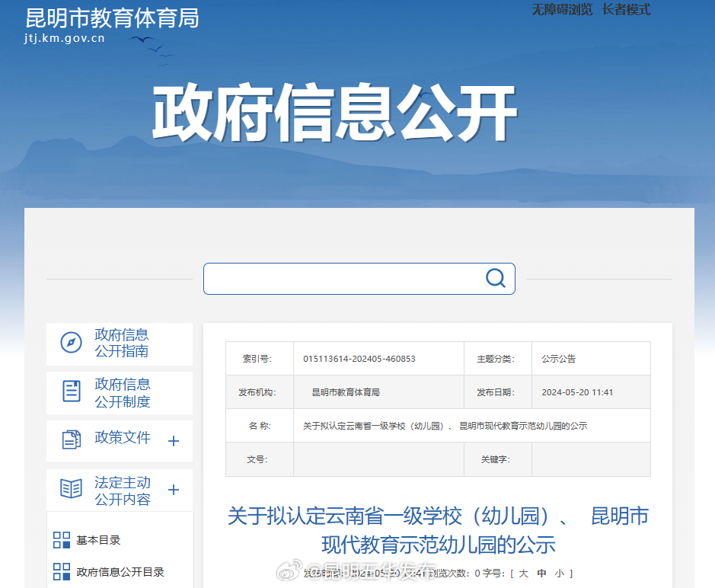
Task: Click the magnifier icon to search
Action: tap(496, 279)
